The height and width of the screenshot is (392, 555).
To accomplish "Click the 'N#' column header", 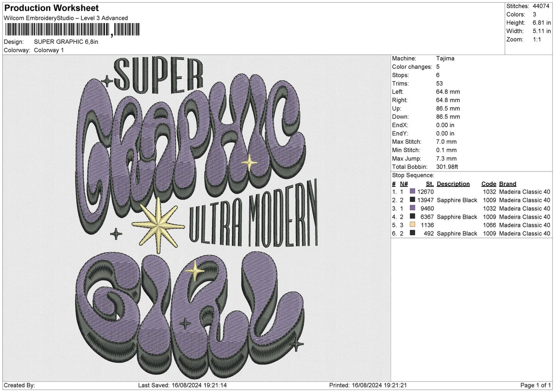I will point(404,184).
